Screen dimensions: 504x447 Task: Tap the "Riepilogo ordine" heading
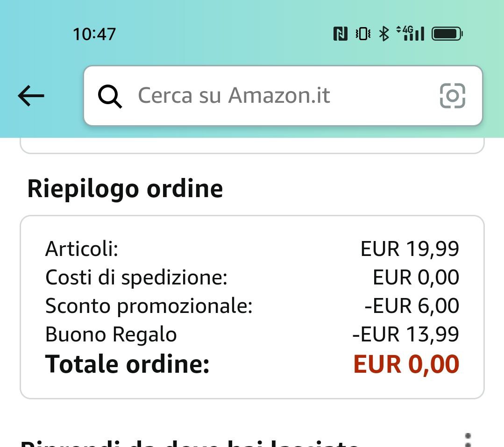point(125,189)
